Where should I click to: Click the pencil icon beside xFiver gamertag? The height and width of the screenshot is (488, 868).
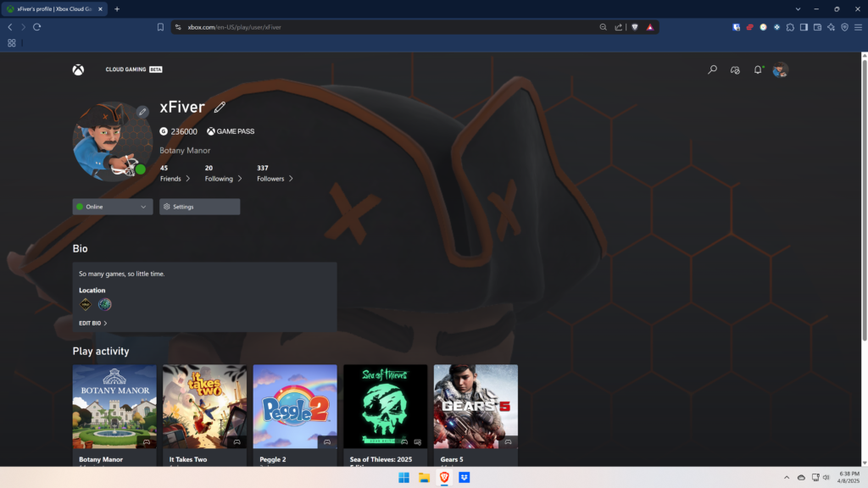(220, 107)
